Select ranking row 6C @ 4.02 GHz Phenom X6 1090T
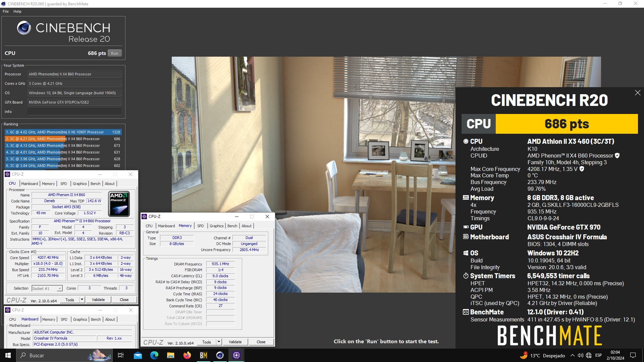 click(x=63, y=132)
